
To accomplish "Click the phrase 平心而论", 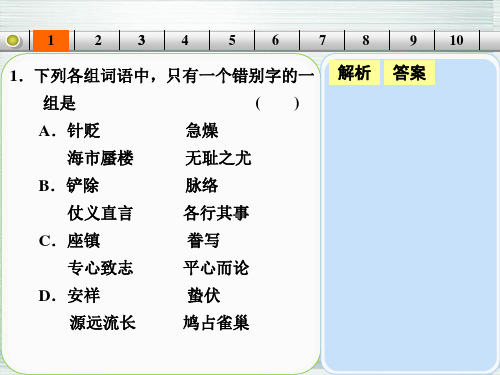I will (x=216, y=268).
